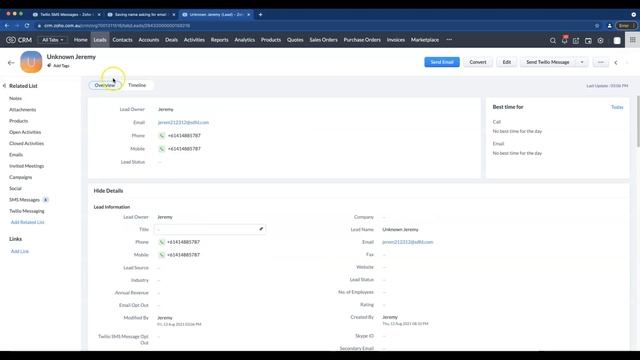The height and width of the screenshot is (360, 640).
Task: Click the browser back arrow
Action: (x=7, y=25)
